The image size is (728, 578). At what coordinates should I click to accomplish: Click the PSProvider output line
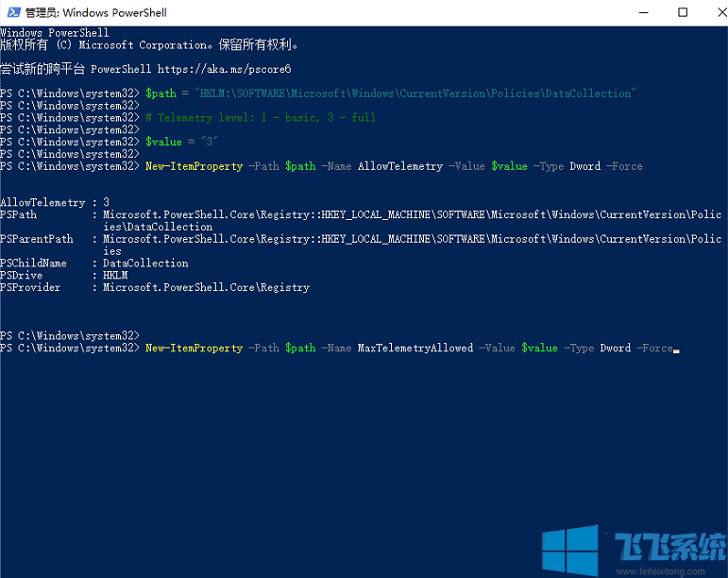155,287
